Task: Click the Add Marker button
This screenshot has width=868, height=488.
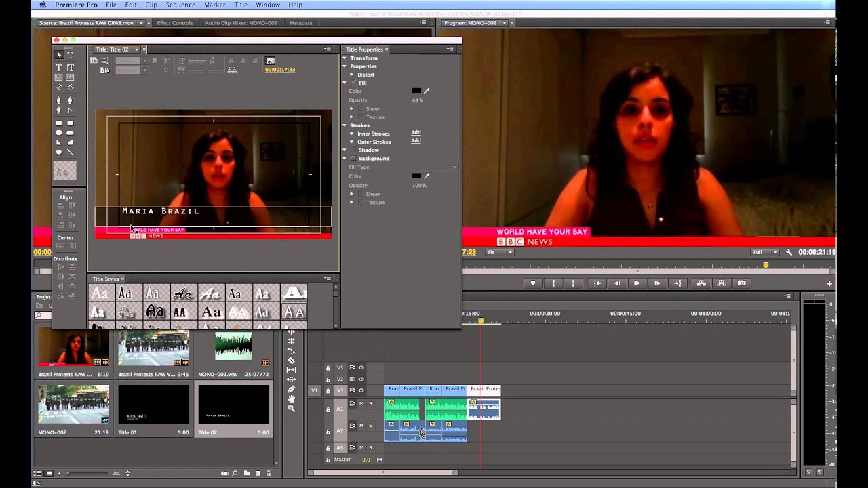Action: pos(533,283)
